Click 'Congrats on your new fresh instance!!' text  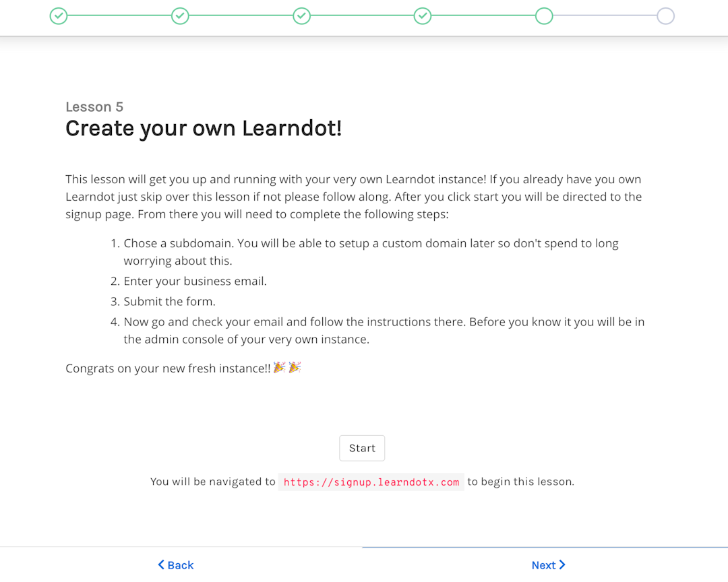coord(168,368)
